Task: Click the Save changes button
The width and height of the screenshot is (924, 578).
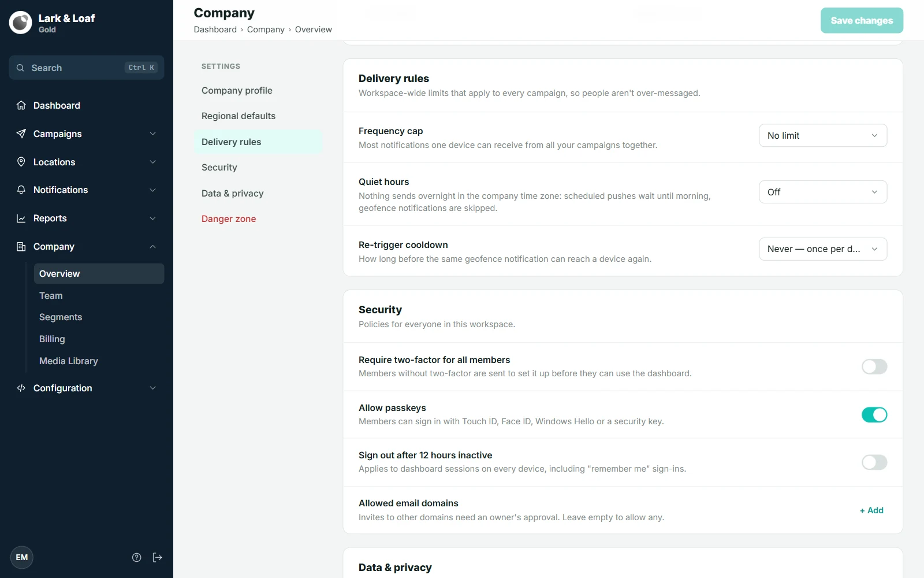Action: click(x=862, y=20)
